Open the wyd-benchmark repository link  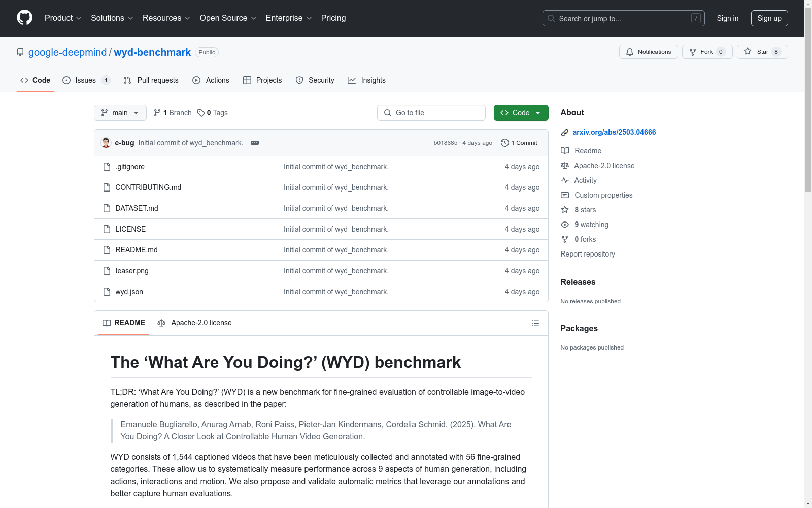[x=152, y=52]
